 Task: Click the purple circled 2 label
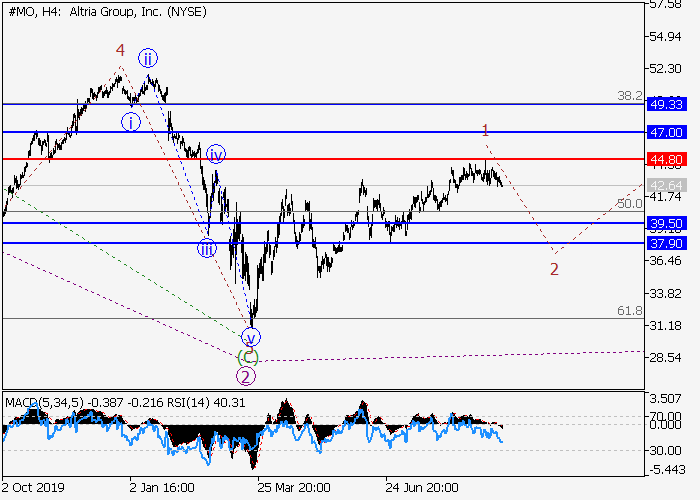(x=246, y=376)
